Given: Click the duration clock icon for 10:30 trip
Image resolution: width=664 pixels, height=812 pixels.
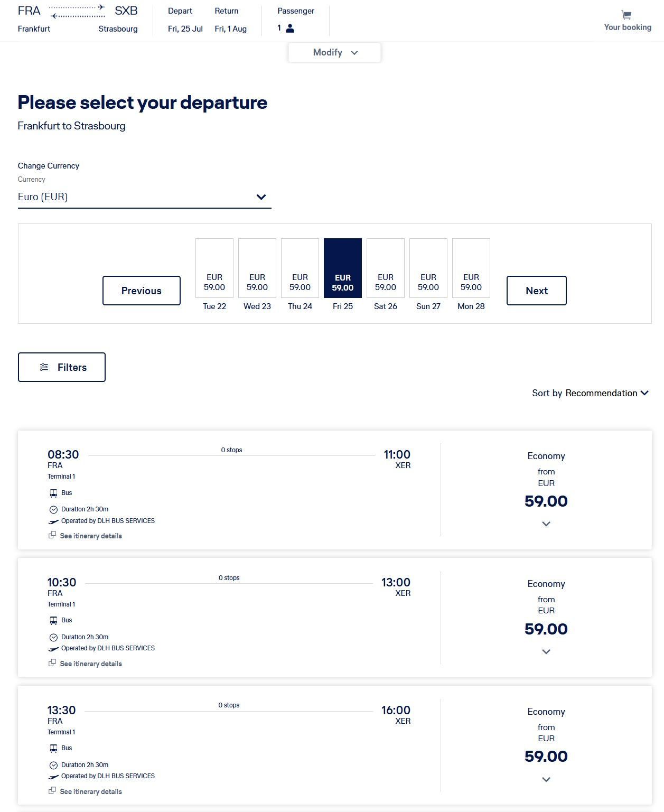Looking at the screenshot, I should [53, 637].
